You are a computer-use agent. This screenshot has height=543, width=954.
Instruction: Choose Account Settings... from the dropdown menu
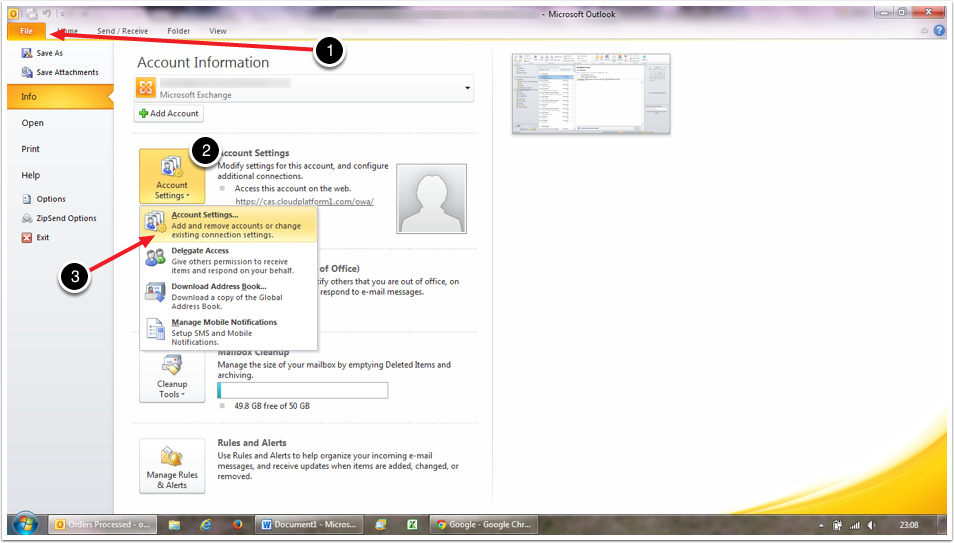coord(229,225)
